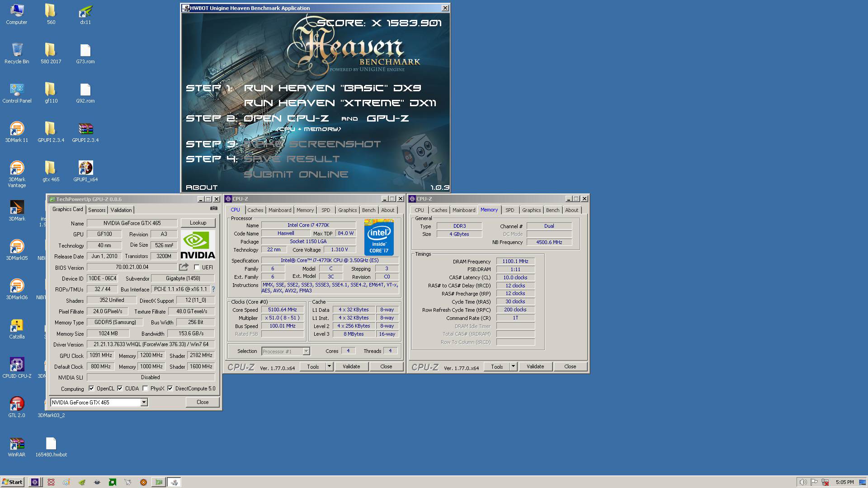Image resolution: width=868 pixels, height=488 pixels.
Task: Click the Windows Start button
Action: point(12,482)
